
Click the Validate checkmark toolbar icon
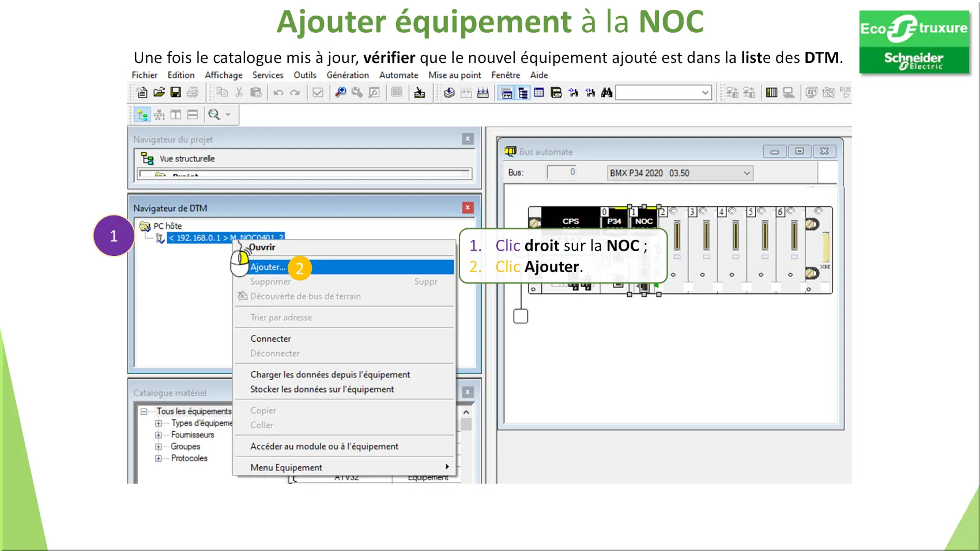(x=318, y=92)
